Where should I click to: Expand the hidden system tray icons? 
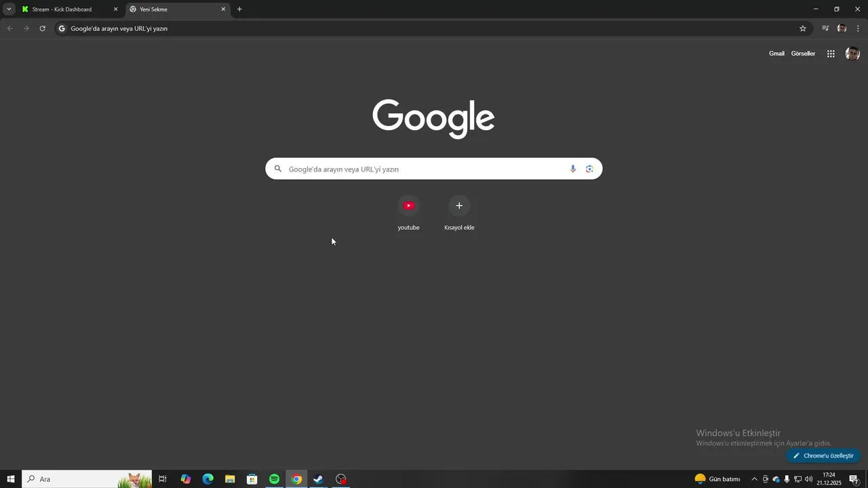tap(754, 479)
